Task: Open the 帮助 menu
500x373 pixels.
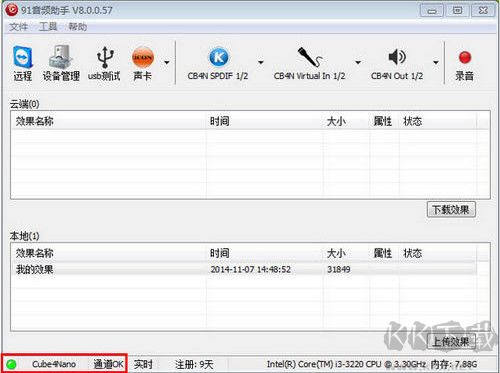Action: pyautogui.click(x=78, y=27)
